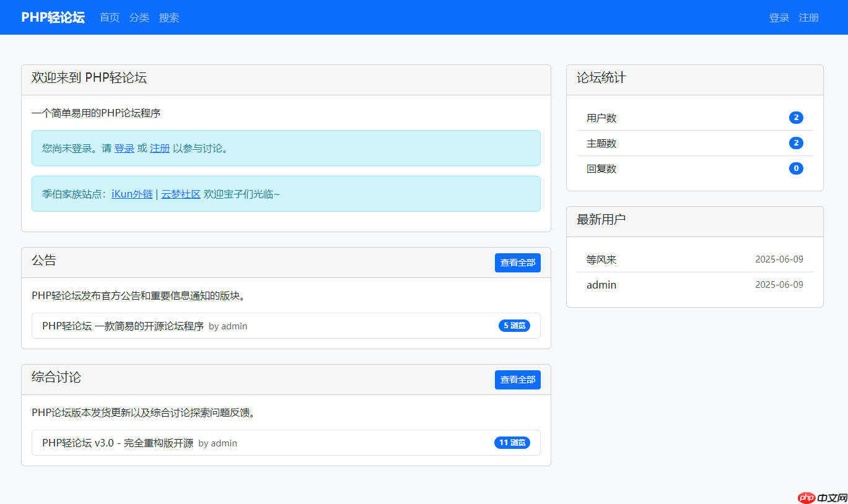This screenshot has width=848, height=504.
Task: Click 查看全部 in the 公告 section
Action: [517, 263]
